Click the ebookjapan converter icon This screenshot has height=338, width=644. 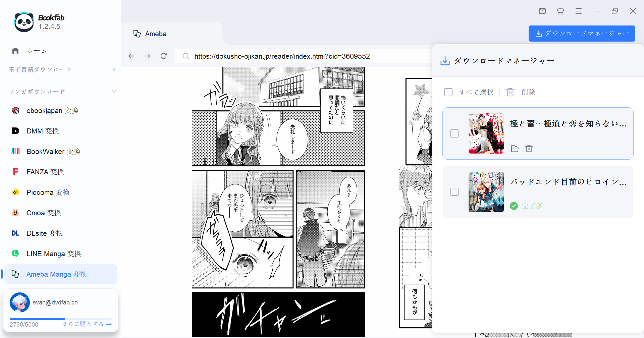point(15,110)
